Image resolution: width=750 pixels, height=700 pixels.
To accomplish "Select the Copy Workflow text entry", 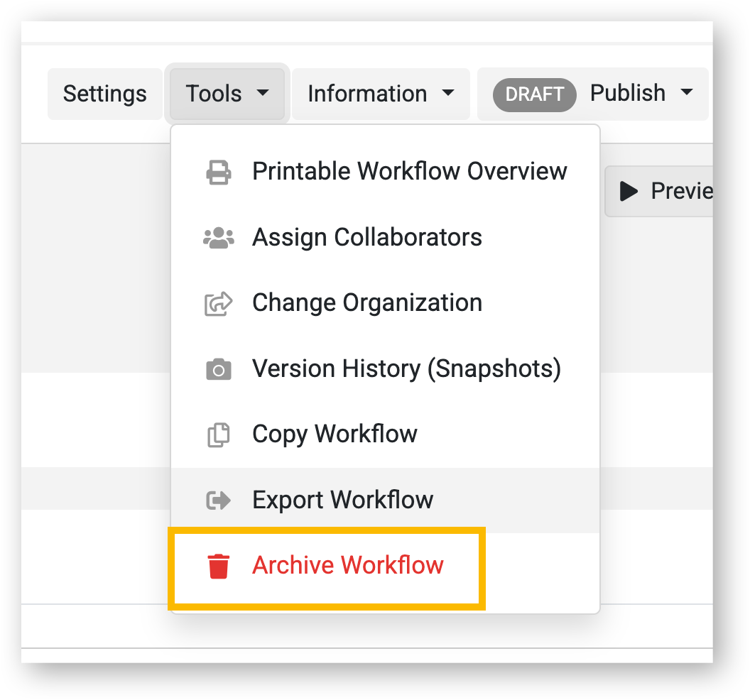I will (335, 434).
